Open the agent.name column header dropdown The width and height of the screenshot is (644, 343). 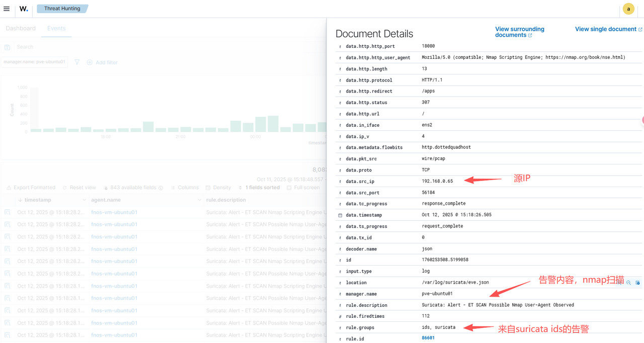(x=199, y=200)
